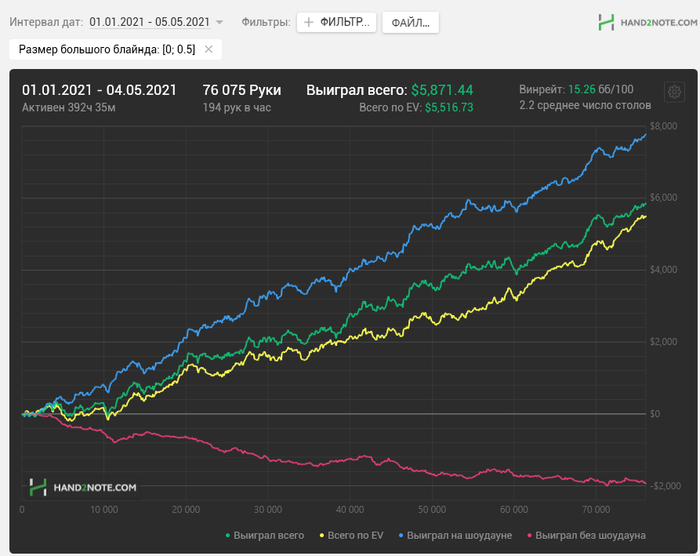The height and width of the screenshot is (556, 700).
Task: Add a new filter with ФИЛЬТР... button
Action: click(337, 22)
